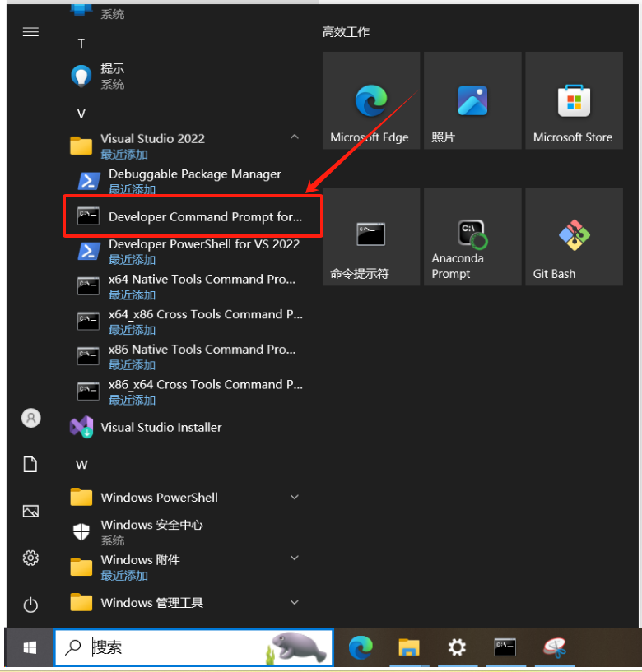642x672 pixels.
Task: Open Pictures from the Start sidebar
Action: point(30,511)
